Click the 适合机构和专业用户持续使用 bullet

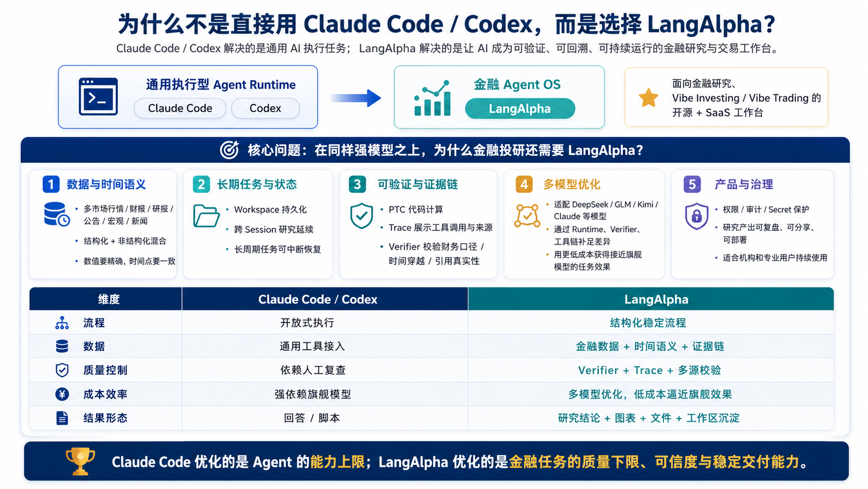pyautogui.click(x=775, y=257)
